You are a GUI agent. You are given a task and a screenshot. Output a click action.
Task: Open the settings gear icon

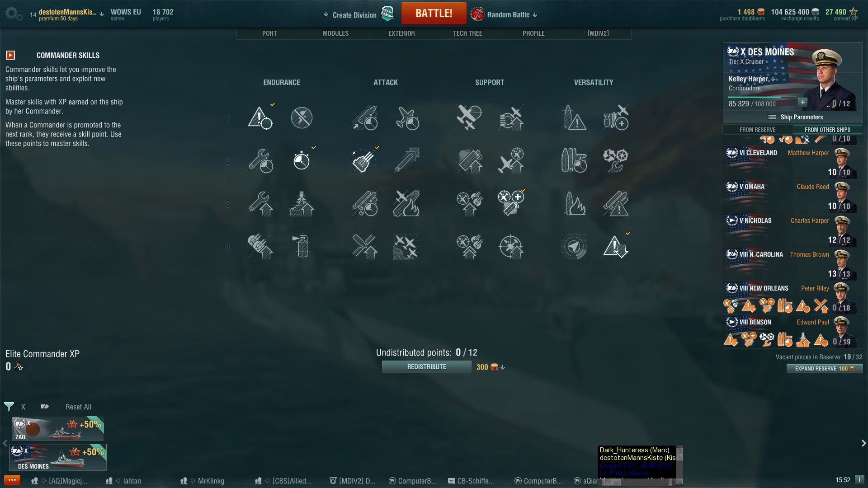pyautogui.click(x=13, y=14)
